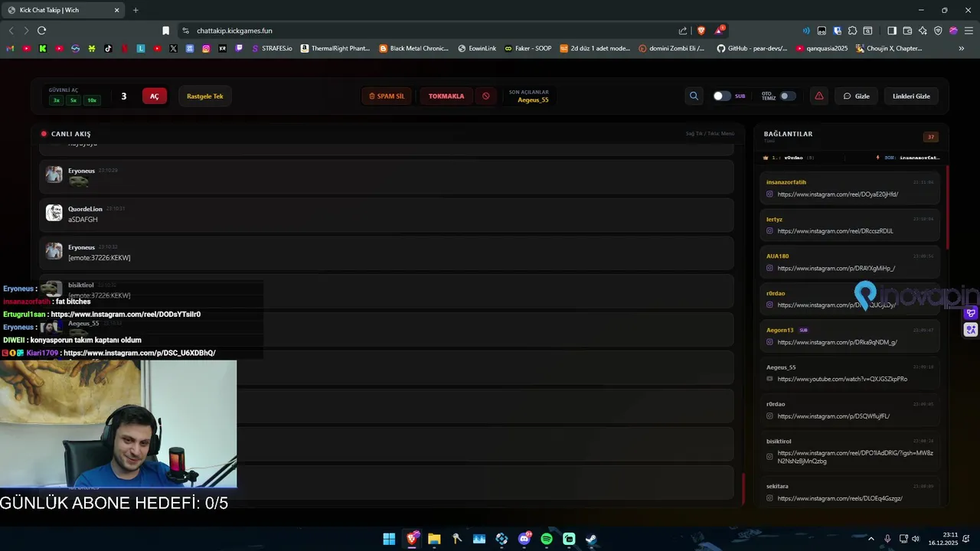Click the volume speaker tray icon

coord(916,539)
